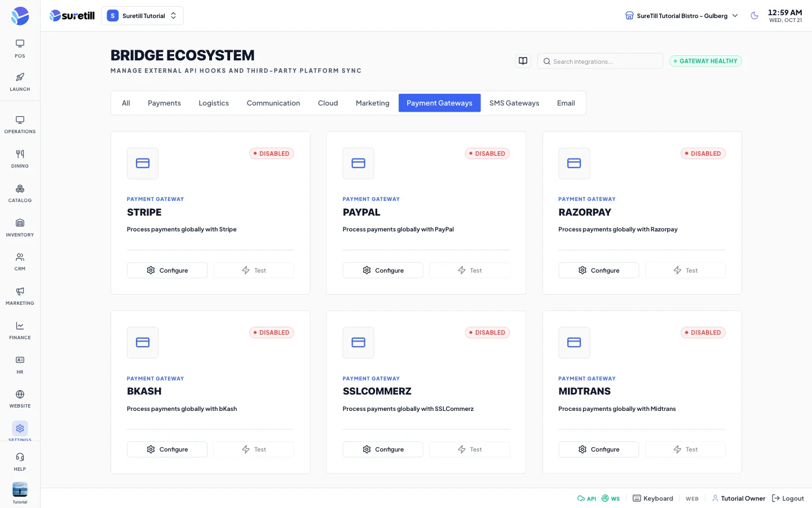The height and width of the screenshot is (508, 812).
Task: Open the Inventory sidebar section
Action: [20, 228]
